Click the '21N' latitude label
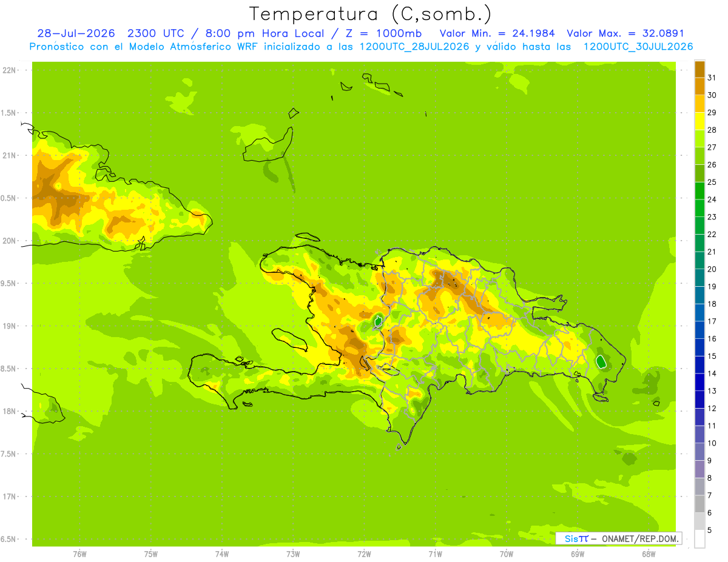This screenshot has width=728, height=562. [x=10, y=155]
